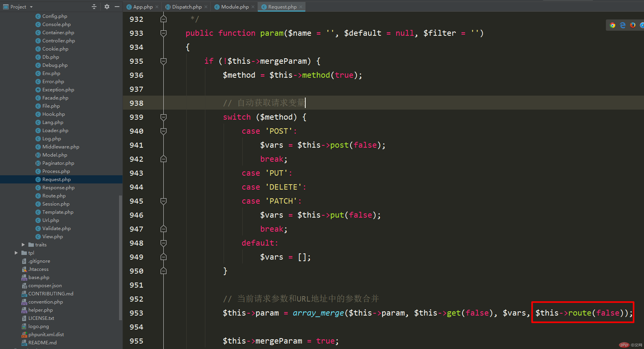Click line number 938 in gutter

(136, 103)
